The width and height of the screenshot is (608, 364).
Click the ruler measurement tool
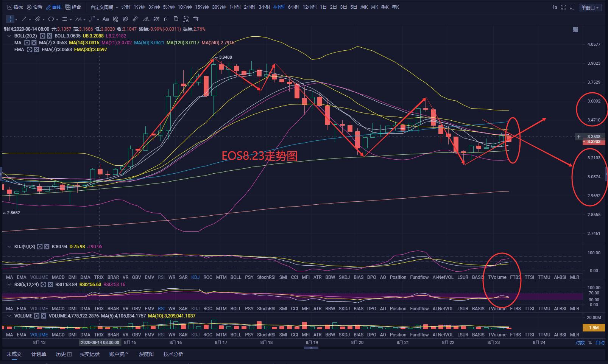(x=135, y=19)
